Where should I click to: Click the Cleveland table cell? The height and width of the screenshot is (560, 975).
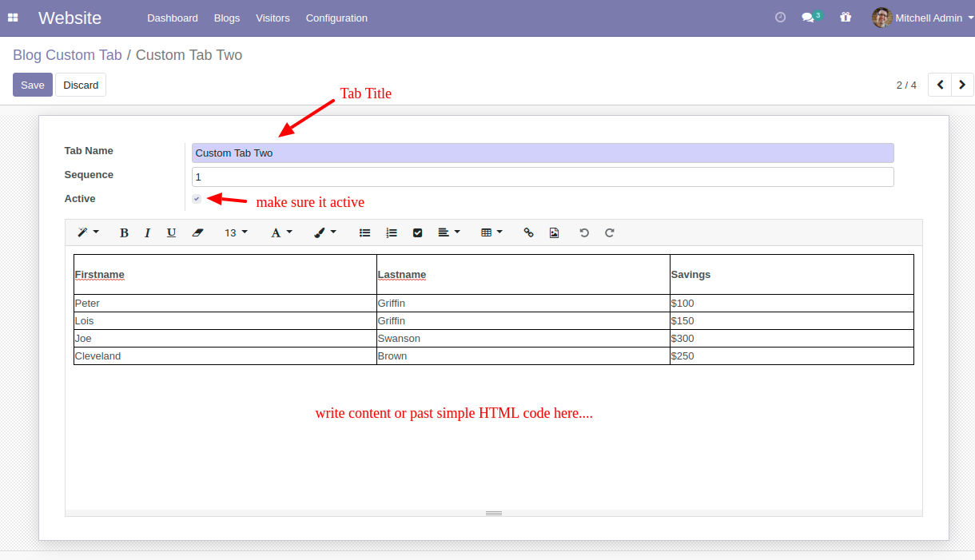coord(225,356)
